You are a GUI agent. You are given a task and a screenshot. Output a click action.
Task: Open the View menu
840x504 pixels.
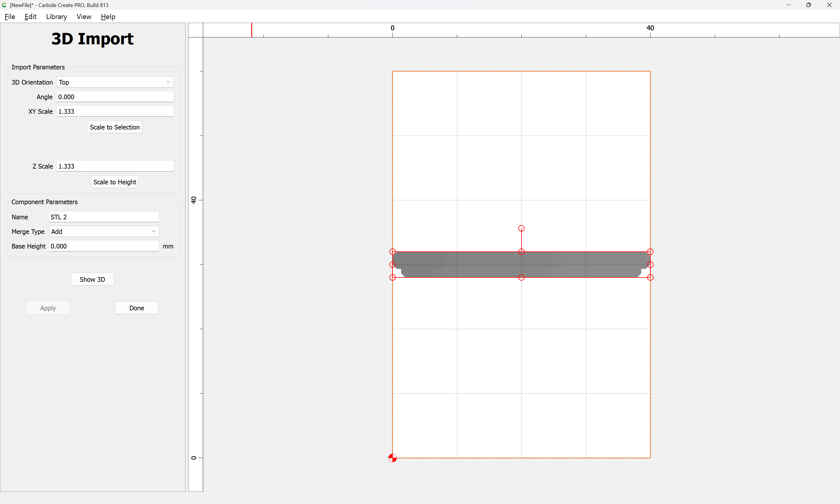coord(84,17)
